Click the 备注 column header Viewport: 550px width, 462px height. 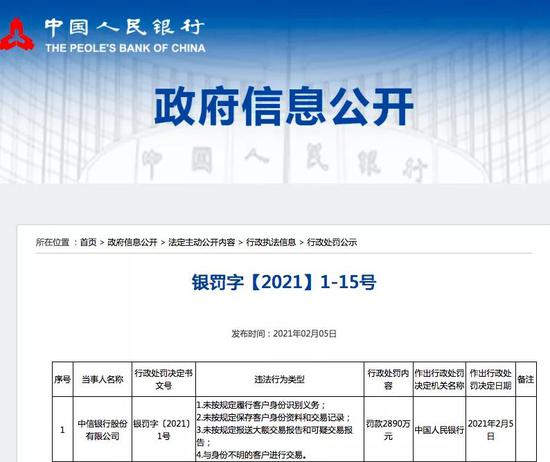pyautogui.click(x=526, y=379)
